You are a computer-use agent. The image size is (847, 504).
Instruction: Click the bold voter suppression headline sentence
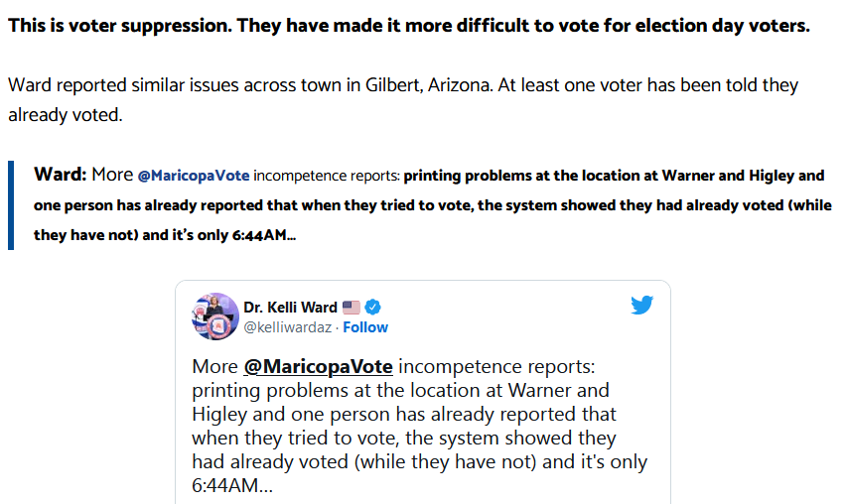[409, 25]
